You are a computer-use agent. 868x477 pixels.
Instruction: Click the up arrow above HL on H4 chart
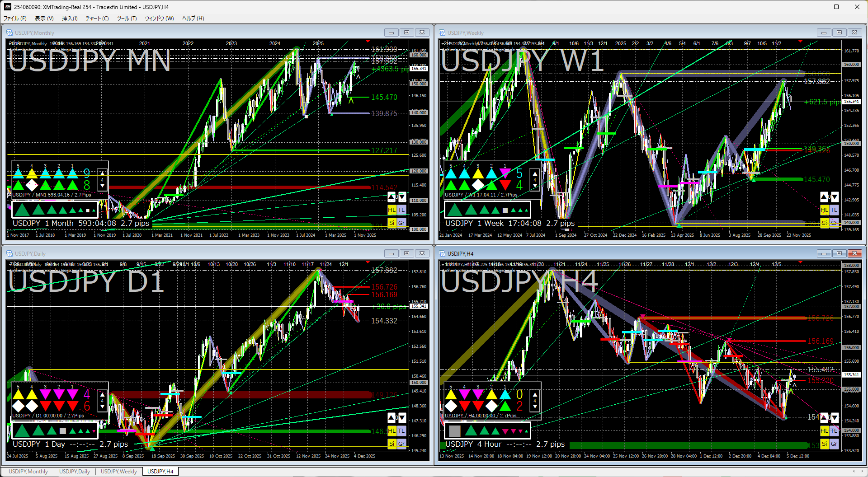click(x=824, y=418)
